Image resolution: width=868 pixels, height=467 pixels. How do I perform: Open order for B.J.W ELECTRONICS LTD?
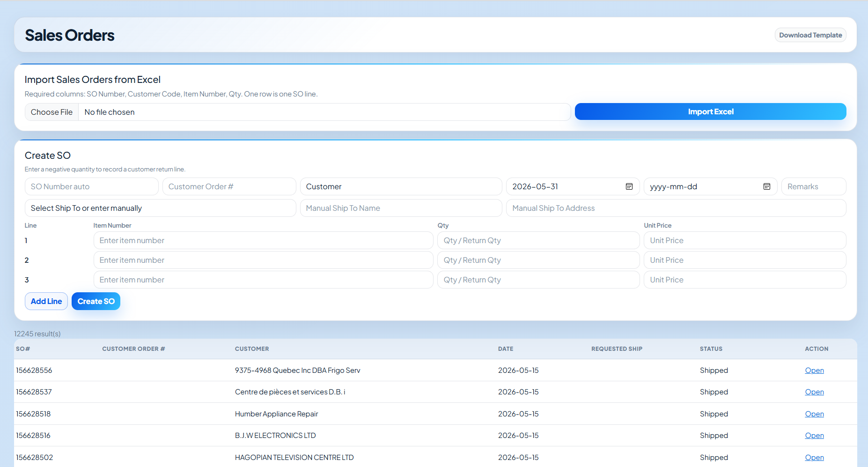coord(814,436)
